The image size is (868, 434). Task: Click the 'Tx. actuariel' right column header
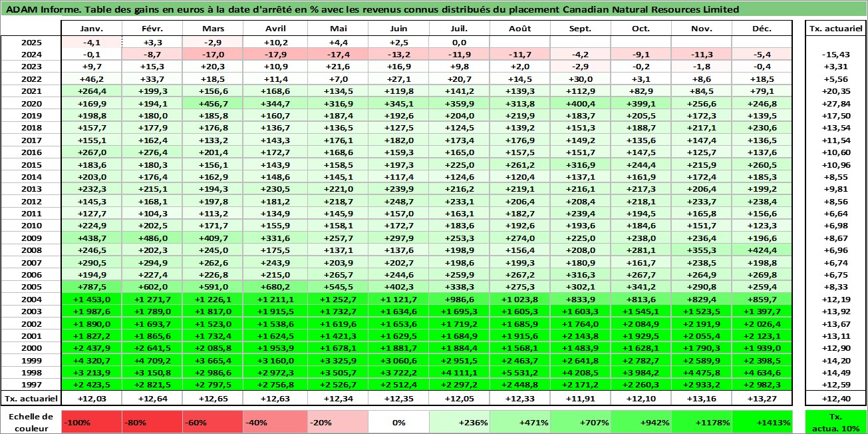835,29
